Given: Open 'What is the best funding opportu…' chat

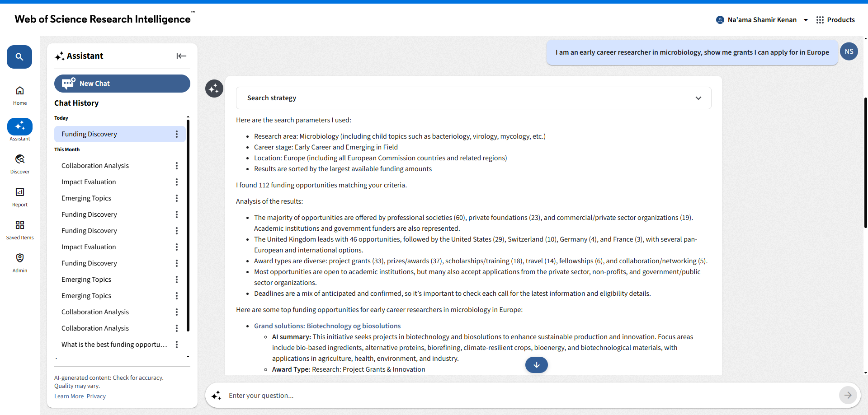Looking at the screenshot, I should point(114,345).
